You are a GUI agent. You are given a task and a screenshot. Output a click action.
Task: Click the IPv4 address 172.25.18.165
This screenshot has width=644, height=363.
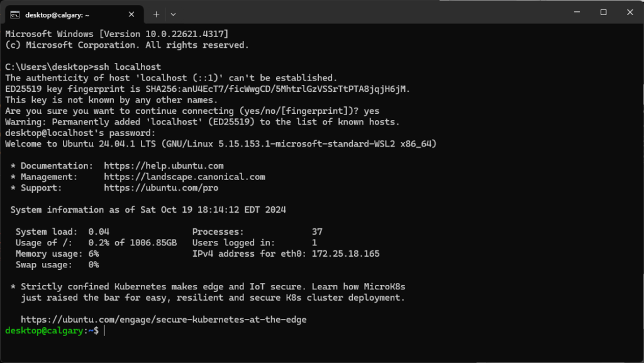coord(345,254)
